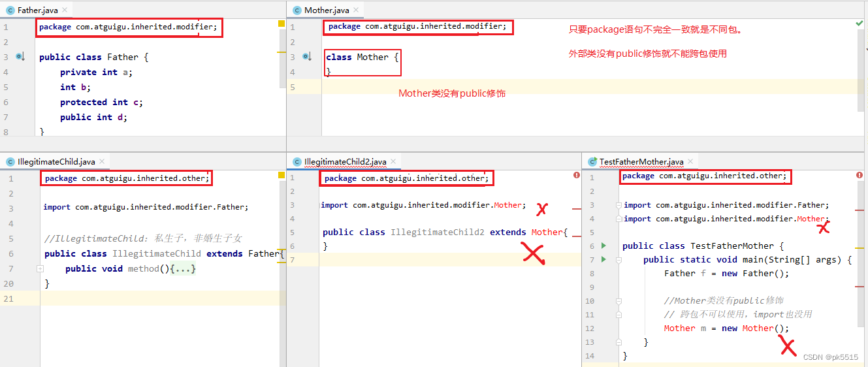Expand the folded method() in IllegitimateChild.java

[x=40, y=268]
